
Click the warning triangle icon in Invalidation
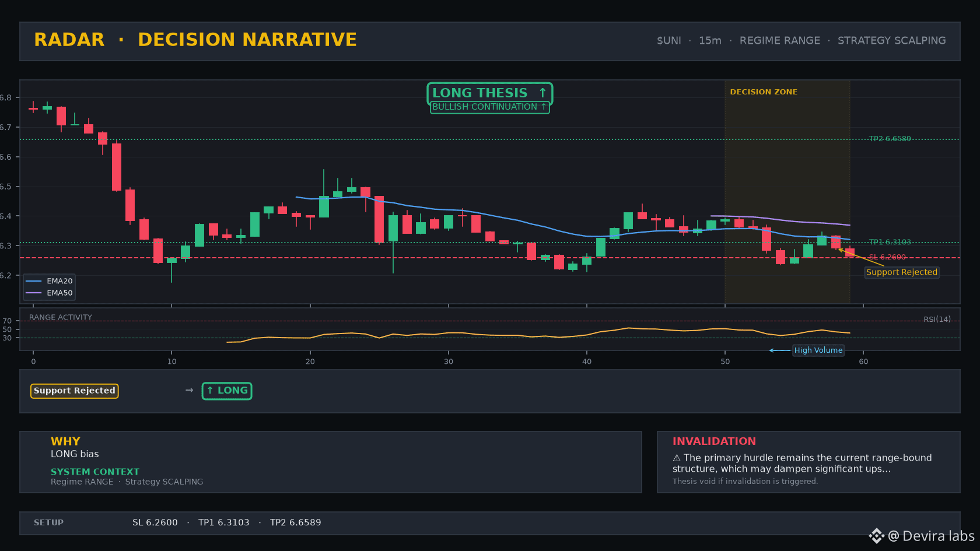677,458
